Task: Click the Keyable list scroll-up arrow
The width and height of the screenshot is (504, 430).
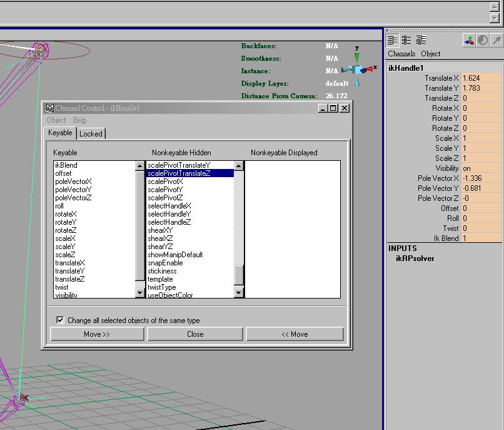Action: (x=140, y=166)
